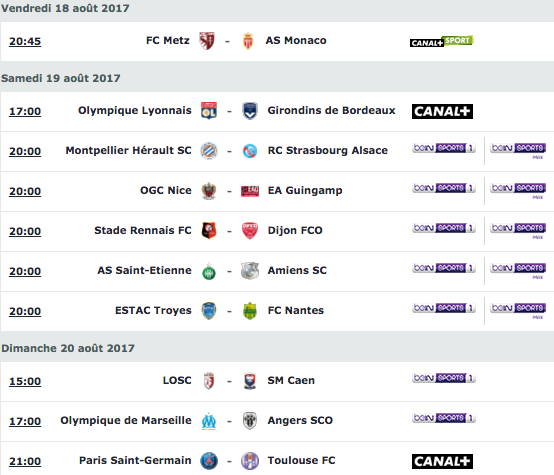Click the FC Metz club crest
Image resolution: width=554 pixels, height=475 pixels.
pos(207,41)
